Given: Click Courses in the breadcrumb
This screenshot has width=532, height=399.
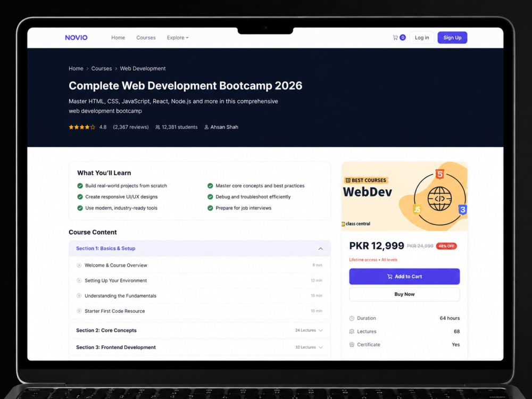Looking at the screenshot, I should (102, 69).
